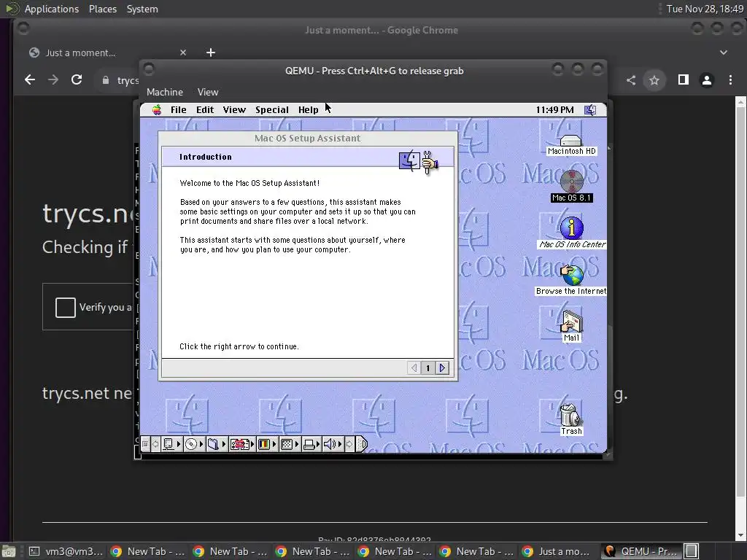
Task: Select the Mail desktop icon
Action: (x=571, y=326)
